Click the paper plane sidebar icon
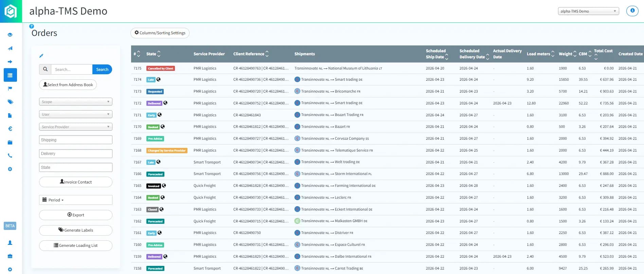The height and width of the screenshot is (274, 644). [10, 48]
